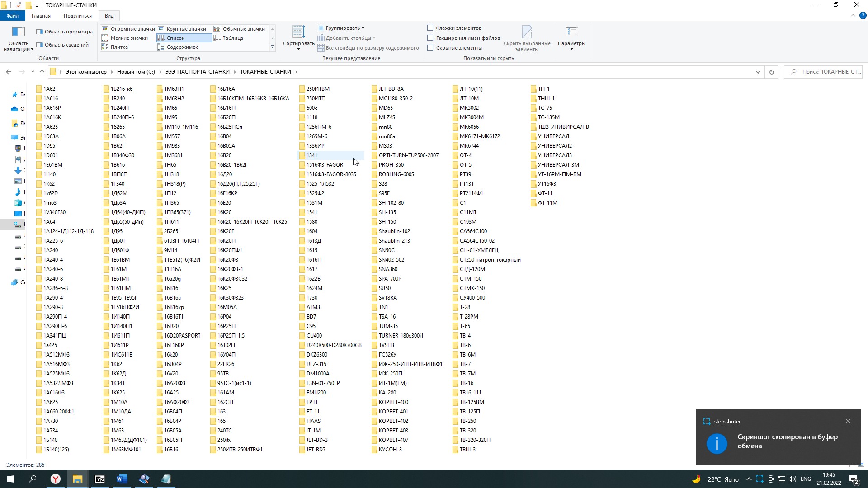
Task: Open Word from the taskbar
Action: (x=122, y=479)
